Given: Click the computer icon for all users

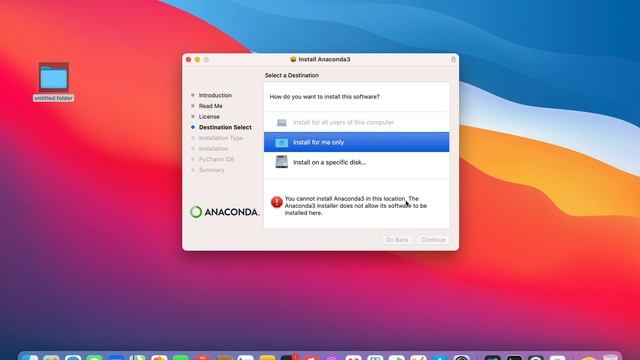Looking at the screenshot, I should [x=282, y=122].
